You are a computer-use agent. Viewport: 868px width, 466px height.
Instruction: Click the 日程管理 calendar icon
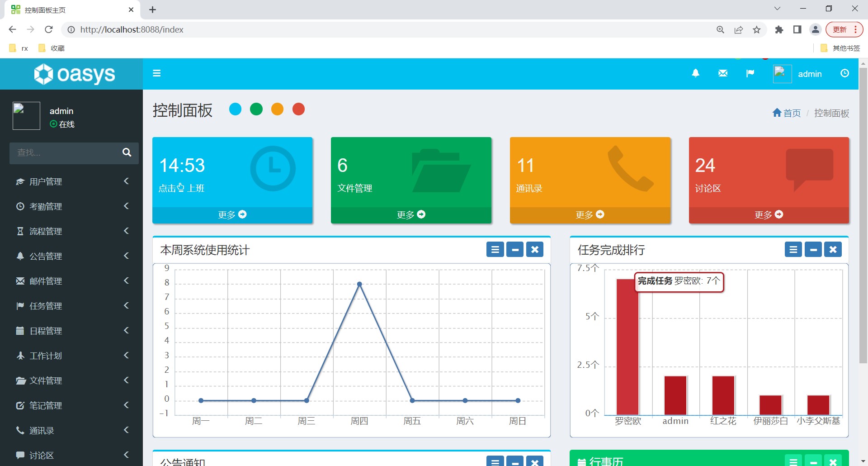(20, 331)
